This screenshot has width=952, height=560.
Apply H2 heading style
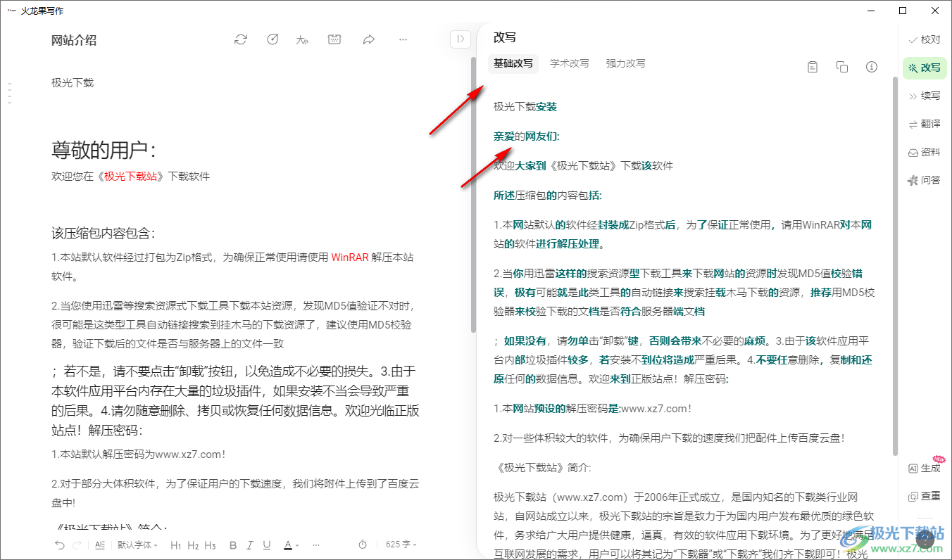click(193, 545)
